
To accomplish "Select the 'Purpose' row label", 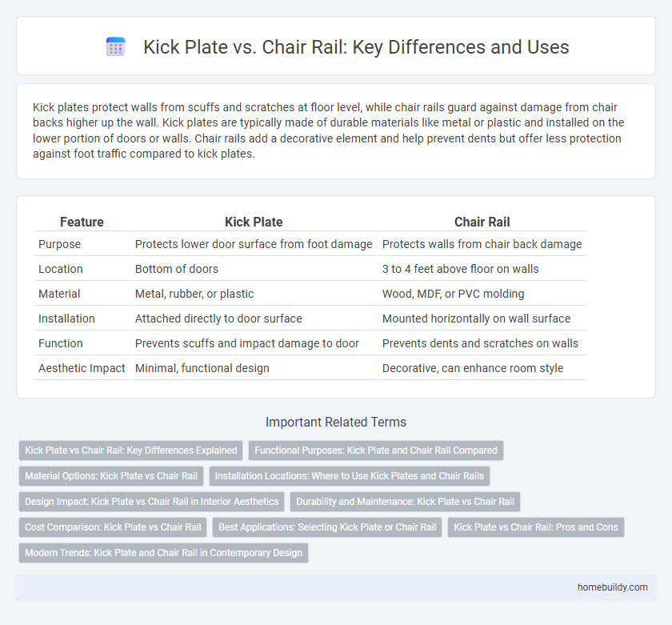I will tap(61, 244).
